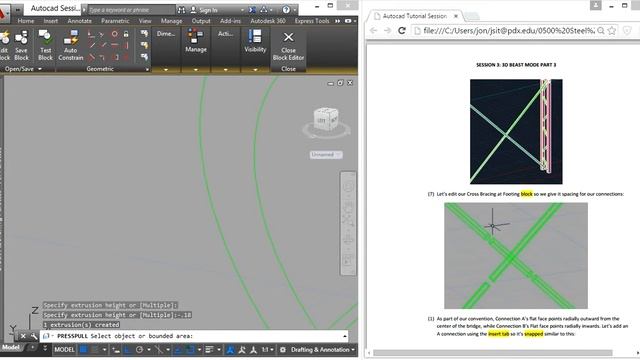Toggle lineweight display in status bar

pos(209,350)
